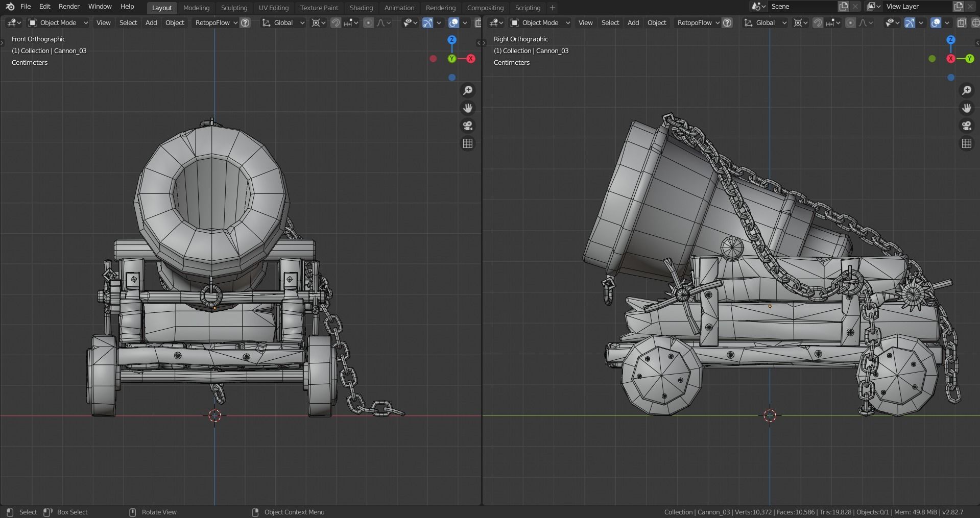Click red X axis on Front viewport gizmo
This screenshot has height=518, width=980.
pyautogui.click(x=470, y=59)
